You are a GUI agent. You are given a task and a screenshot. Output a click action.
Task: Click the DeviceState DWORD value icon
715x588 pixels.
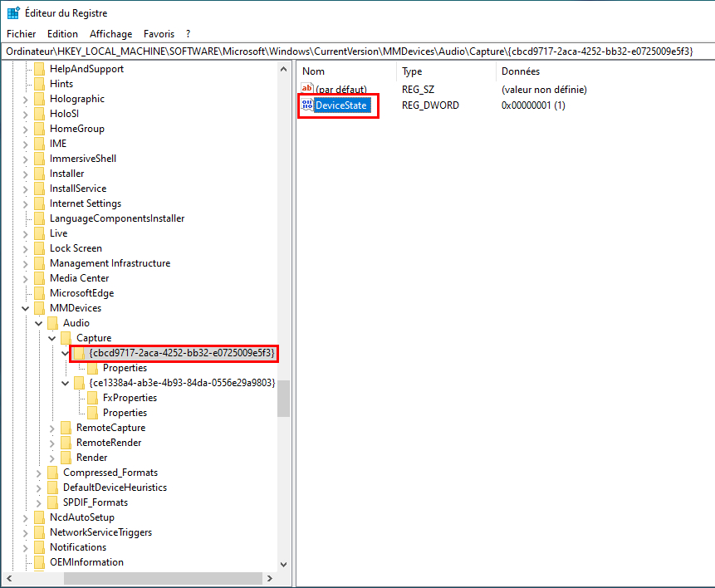click(307, 105)
